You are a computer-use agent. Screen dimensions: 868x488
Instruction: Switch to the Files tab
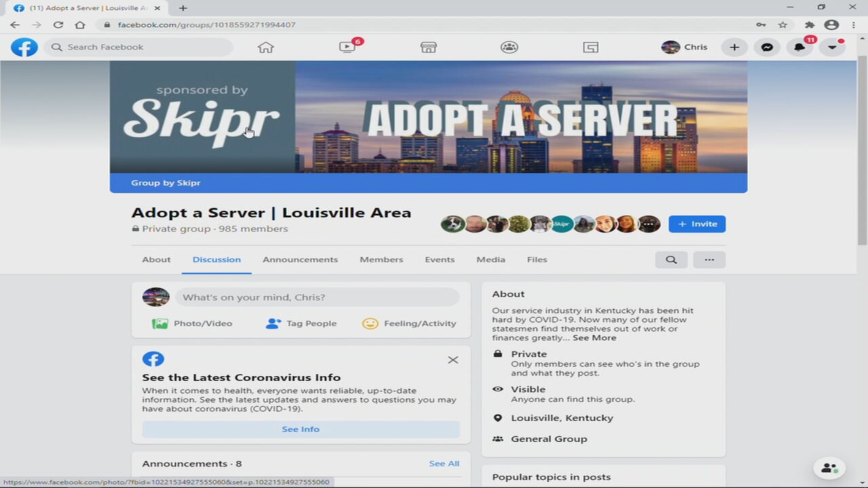[536, 260]
